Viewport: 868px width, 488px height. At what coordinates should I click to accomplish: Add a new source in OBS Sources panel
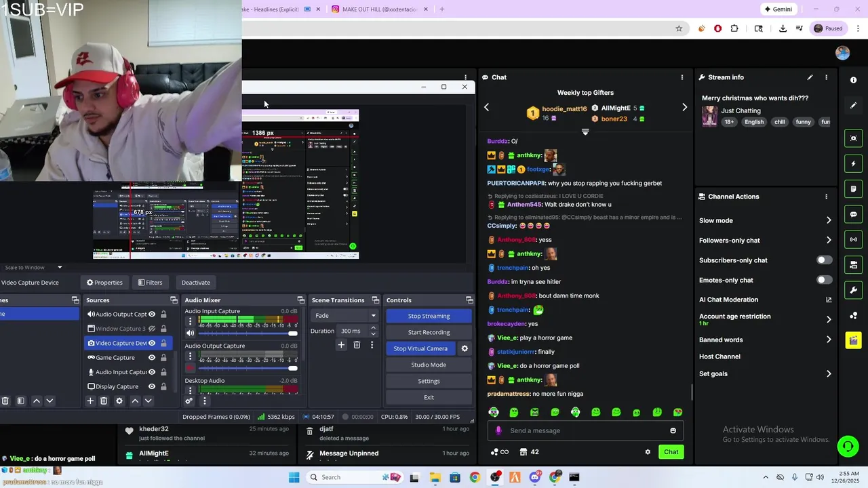tap(90, 401)
